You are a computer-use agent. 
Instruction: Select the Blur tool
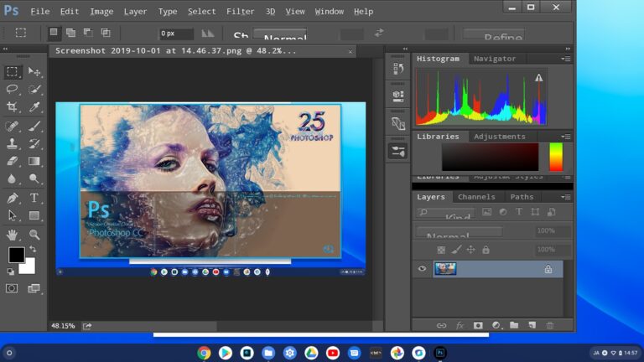coord(12,178)
